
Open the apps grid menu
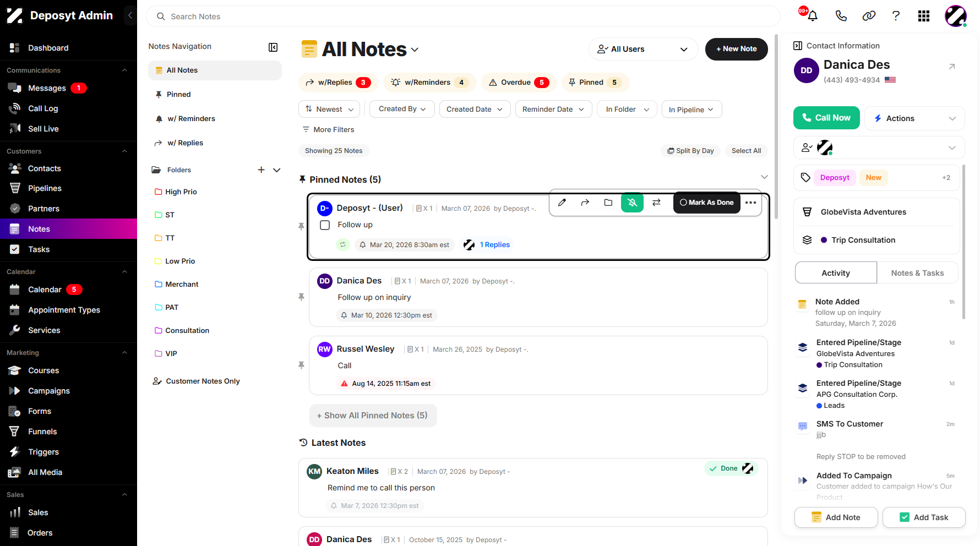coord(924,16)
